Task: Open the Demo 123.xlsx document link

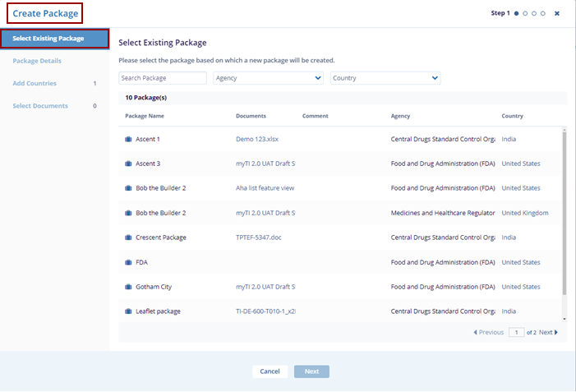Action: pos(257,140)
